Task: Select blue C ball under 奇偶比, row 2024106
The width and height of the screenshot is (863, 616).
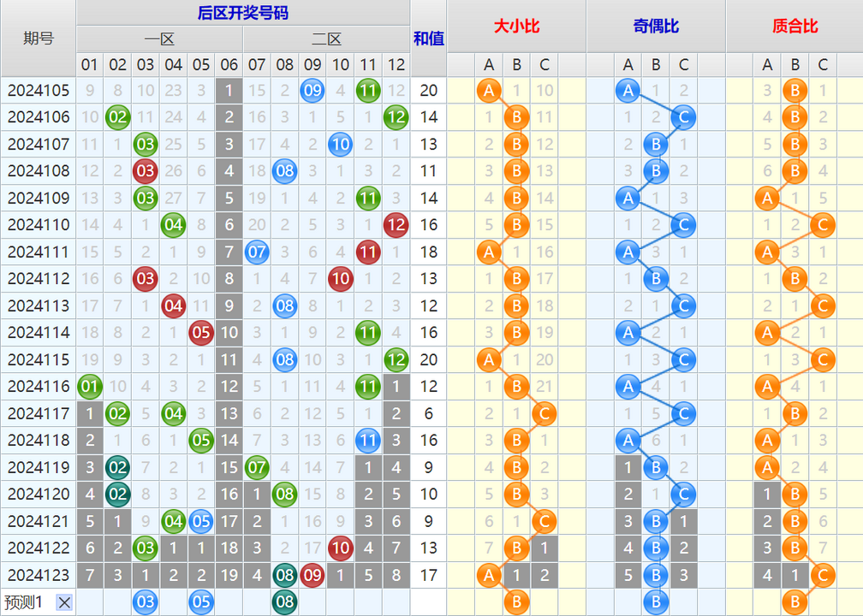Action: pyautogui.click(x=683, y=117)
